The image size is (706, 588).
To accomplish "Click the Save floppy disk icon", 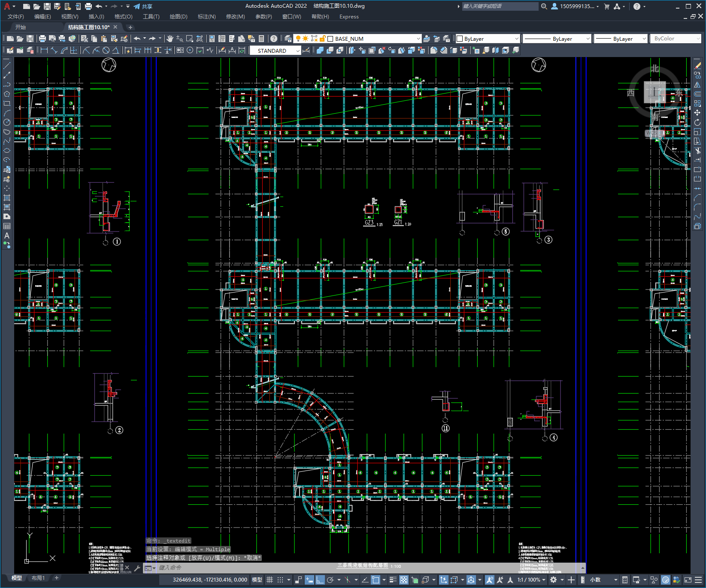I will (30, 39).
